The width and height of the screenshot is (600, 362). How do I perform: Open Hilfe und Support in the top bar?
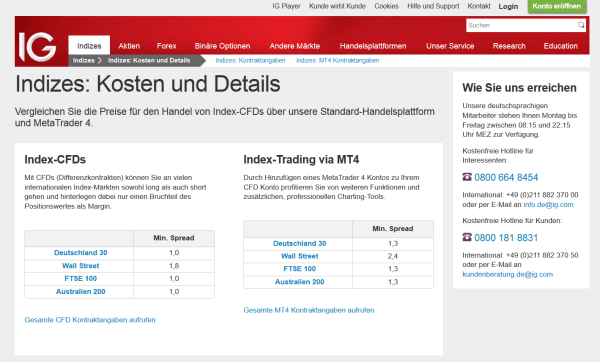433,6
